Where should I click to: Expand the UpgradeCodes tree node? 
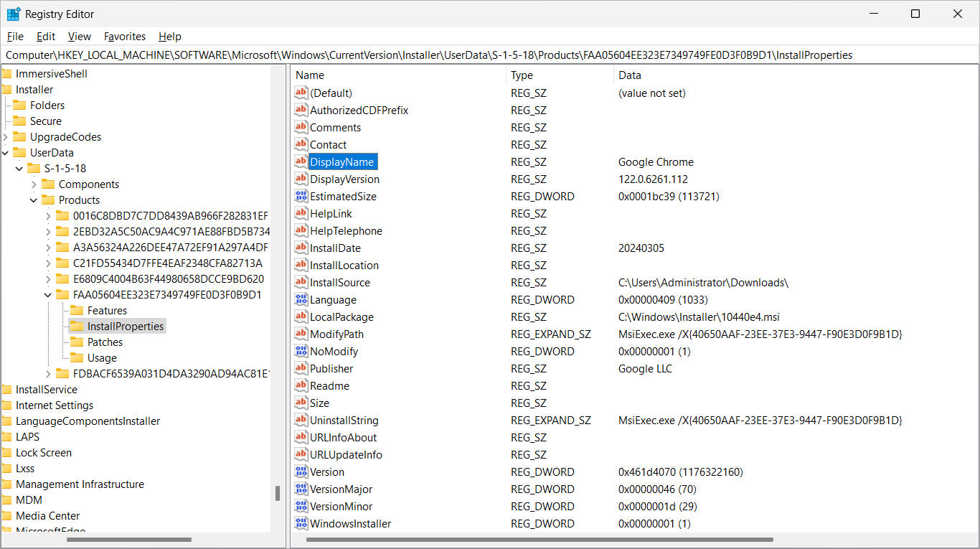click(x=6, y=136)
